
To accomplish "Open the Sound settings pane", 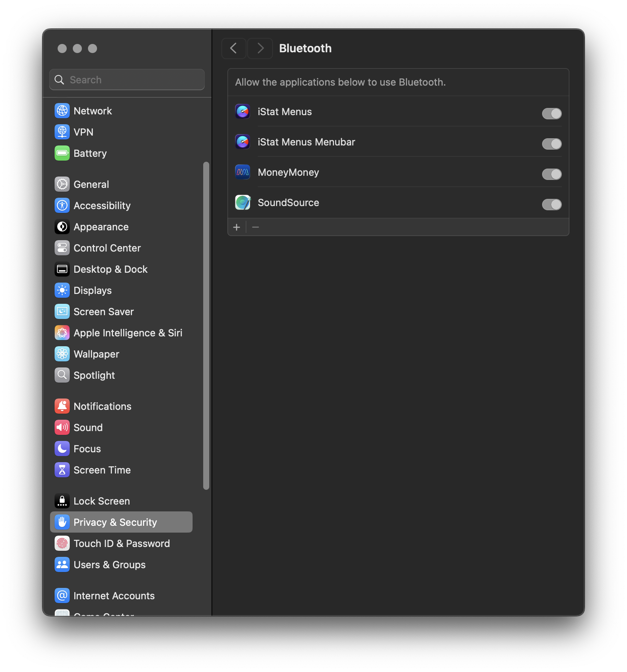I will 121,427.
